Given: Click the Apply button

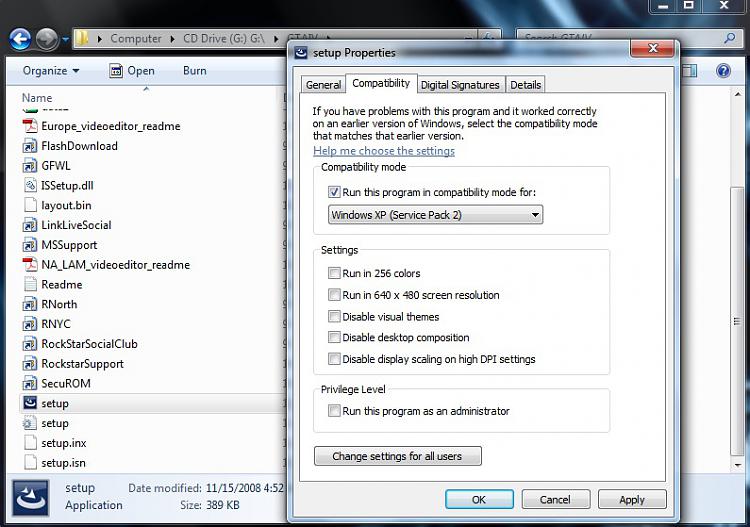Looking at the screenshot, I should (x=632, y=499).
